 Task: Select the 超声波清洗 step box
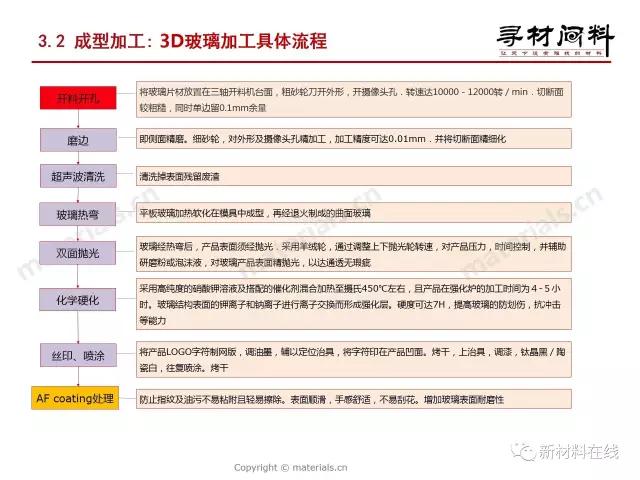click(78, 176)
